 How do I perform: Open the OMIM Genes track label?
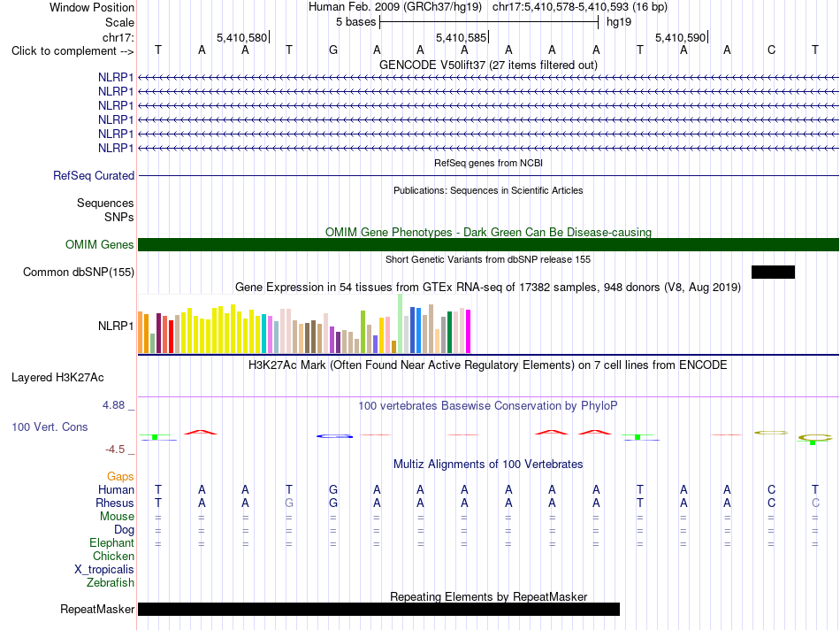pyautogui.click(x=100, y=244)
